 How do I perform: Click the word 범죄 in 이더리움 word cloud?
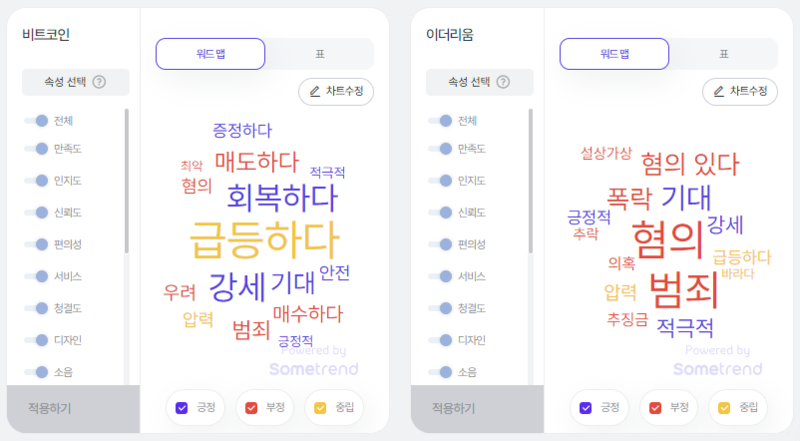tap(684, 289)
